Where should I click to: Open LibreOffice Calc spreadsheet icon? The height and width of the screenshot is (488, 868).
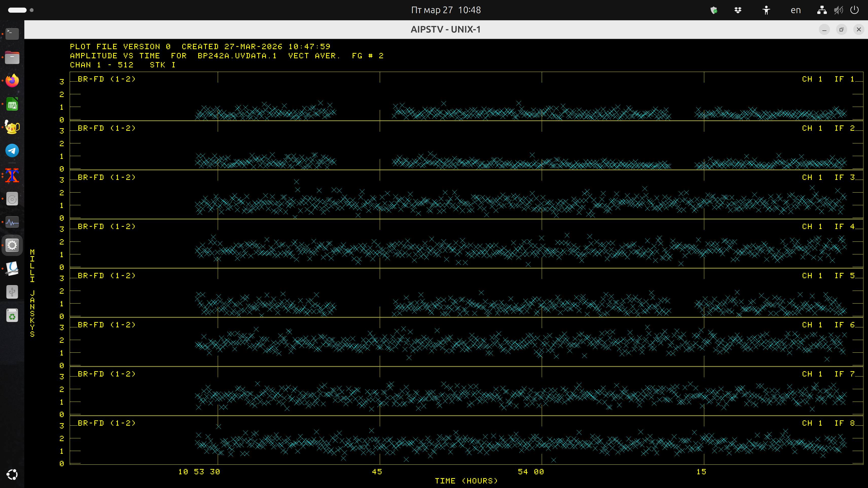12,105
